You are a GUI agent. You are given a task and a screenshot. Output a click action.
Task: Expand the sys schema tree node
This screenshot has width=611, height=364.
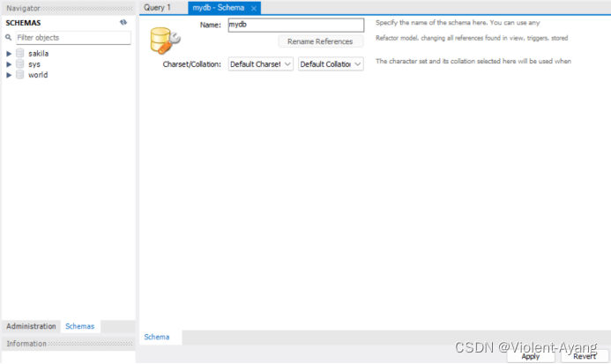9,64
